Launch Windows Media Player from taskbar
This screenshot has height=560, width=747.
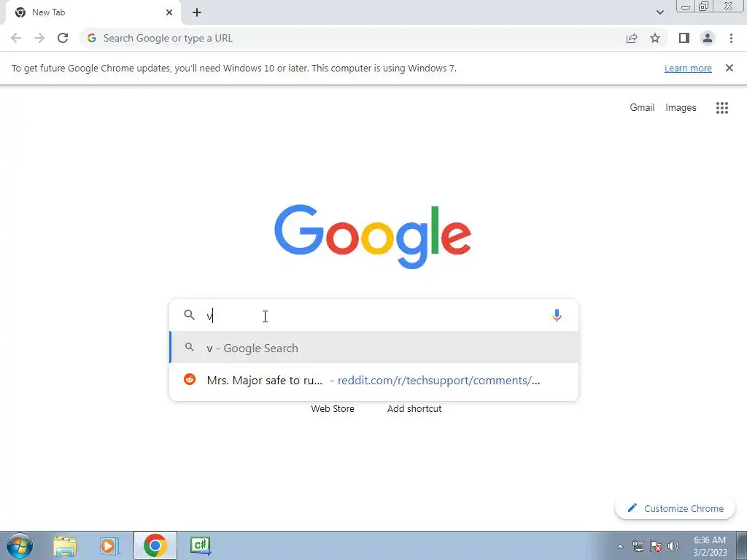point(109,545)
